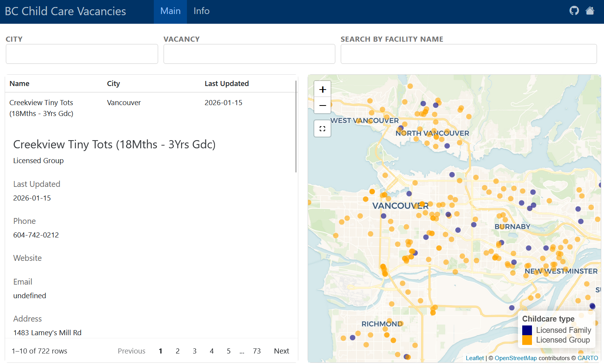Zoom in on the map
This screenshot has height=364, width=604.
coord(322,90)
